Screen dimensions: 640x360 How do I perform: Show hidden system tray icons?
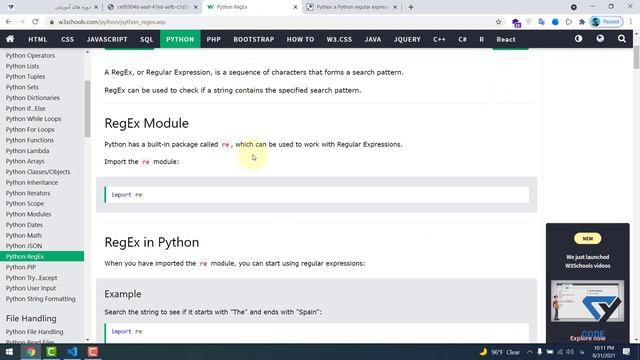(x=529, y=352)
